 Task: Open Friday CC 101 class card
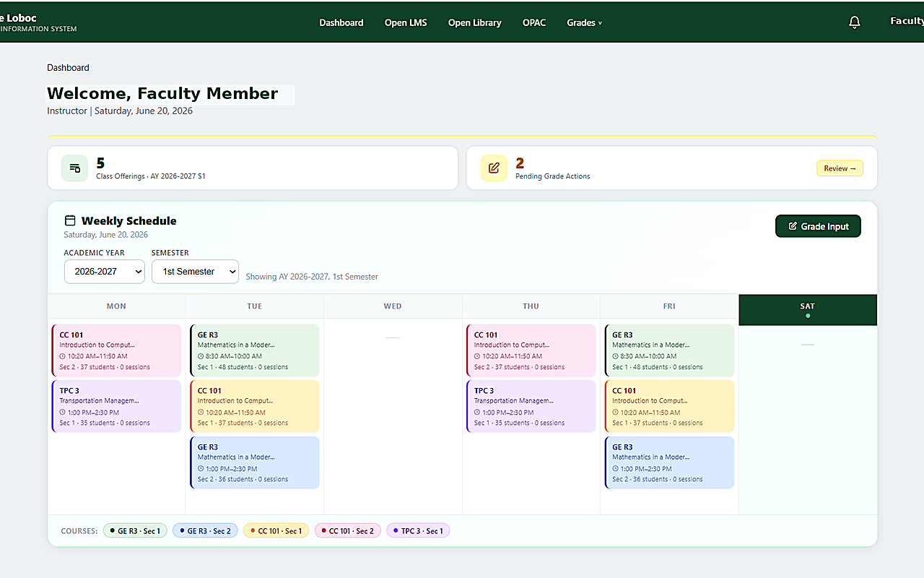670,406
